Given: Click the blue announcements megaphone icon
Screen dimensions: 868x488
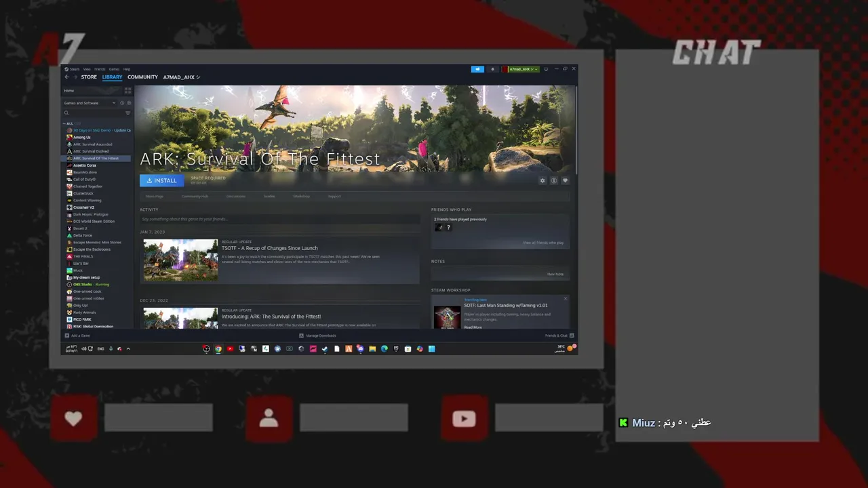Looking at the screenshot, I should tap(477, 69).
